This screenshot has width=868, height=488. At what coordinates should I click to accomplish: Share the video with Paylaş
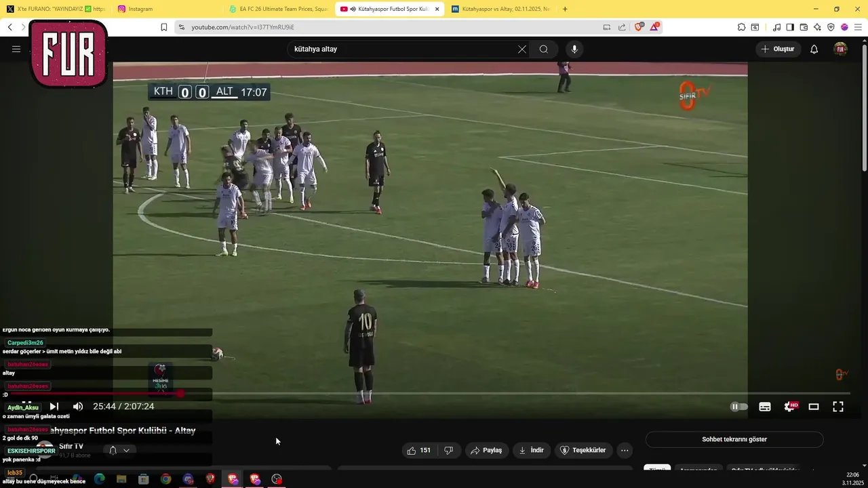(x=486, y=450)
